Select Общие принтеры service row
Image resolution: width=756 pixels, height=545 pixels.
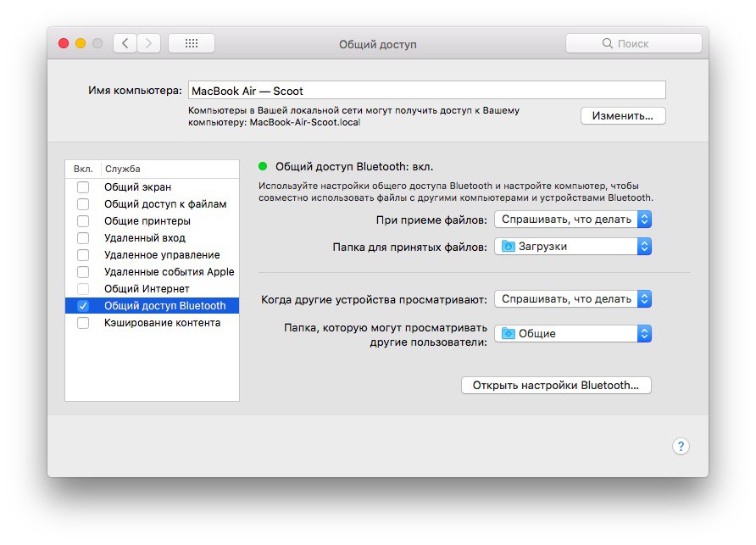[x=152, y=221]
